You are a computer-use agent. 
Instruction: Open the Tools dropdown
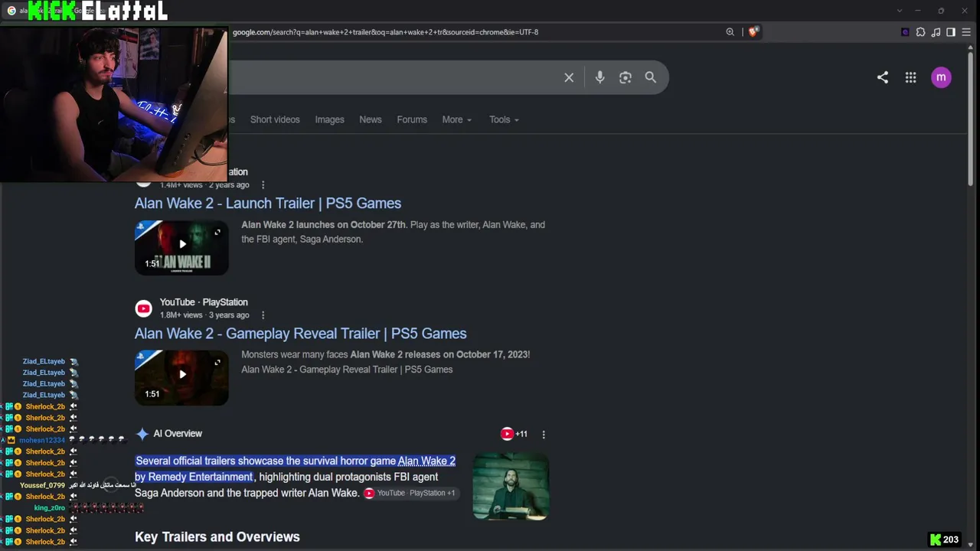click(504, 119)
